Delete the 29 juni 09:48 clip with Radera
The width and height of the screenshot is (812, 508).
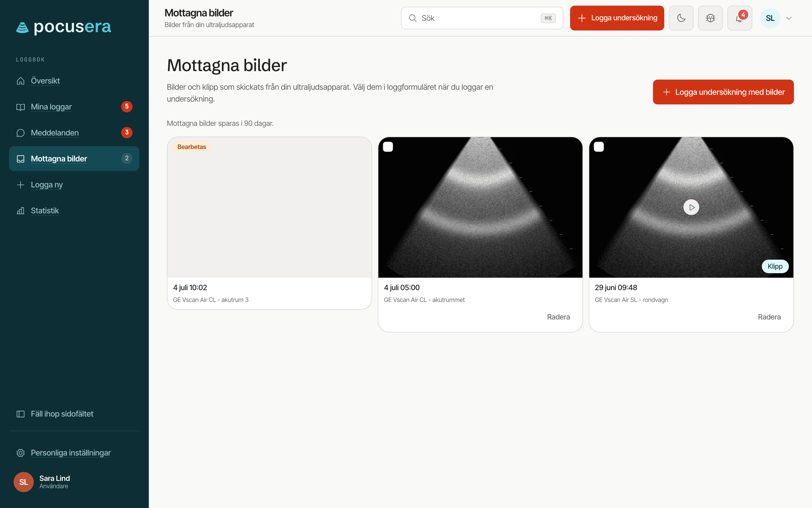tap(769, 317)
